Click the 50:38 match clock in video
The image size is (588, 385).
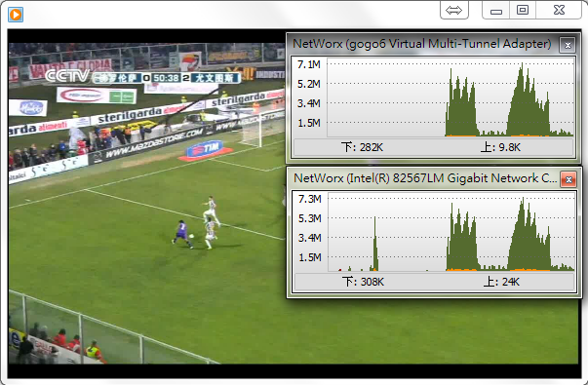(x=167, y=78)
